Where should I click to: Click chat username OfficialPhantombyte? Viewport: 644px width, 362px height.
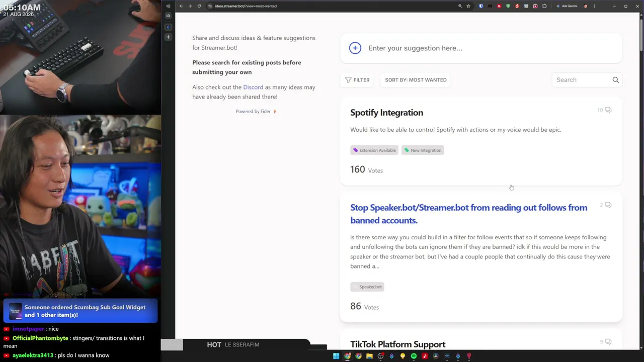coord(41,338)
